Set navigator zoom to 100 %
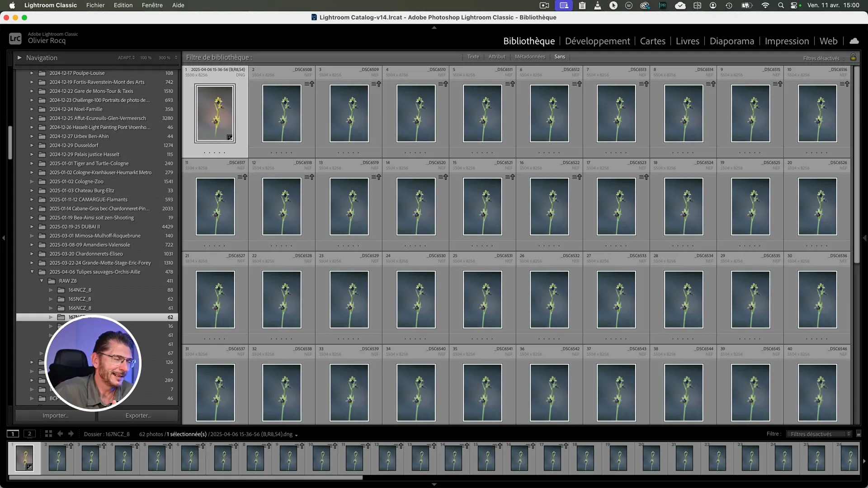This screenshot has height=488, width=868. (146, 58)
